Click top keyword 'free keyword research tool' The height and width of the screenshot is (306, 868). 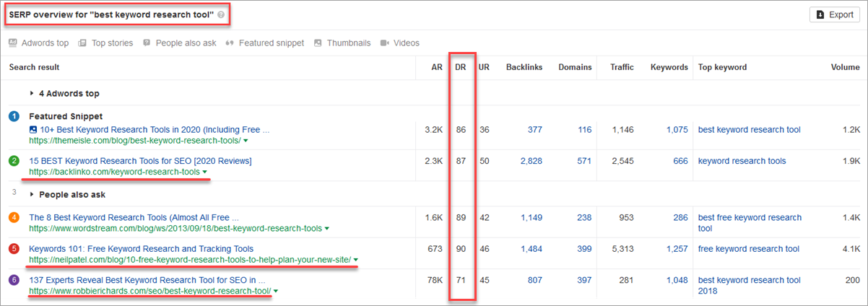pyautogui.click(x=748, y=249)
